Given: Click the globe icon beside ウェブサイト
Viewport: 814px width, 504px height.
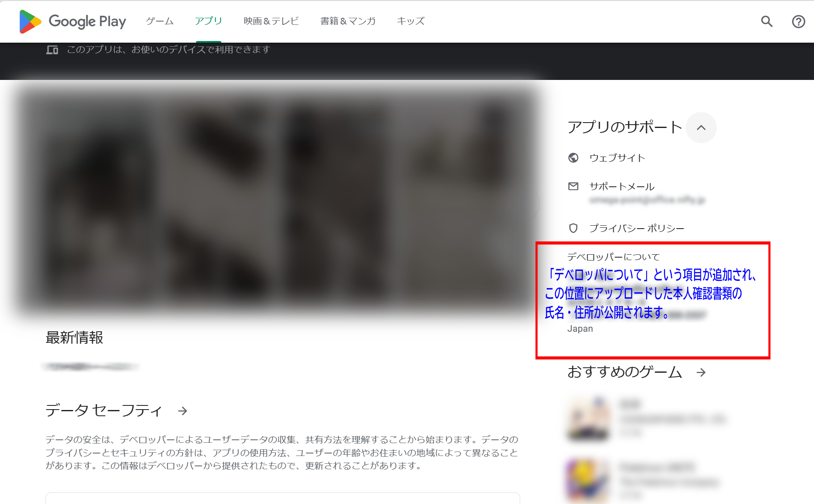Looking at the screenshot, I should [x=573, y=158].
